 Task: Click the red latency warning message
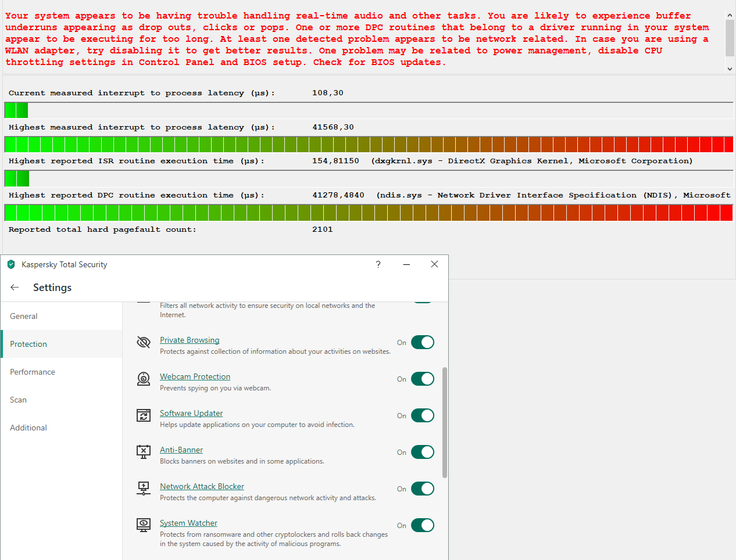coord(357,39)
